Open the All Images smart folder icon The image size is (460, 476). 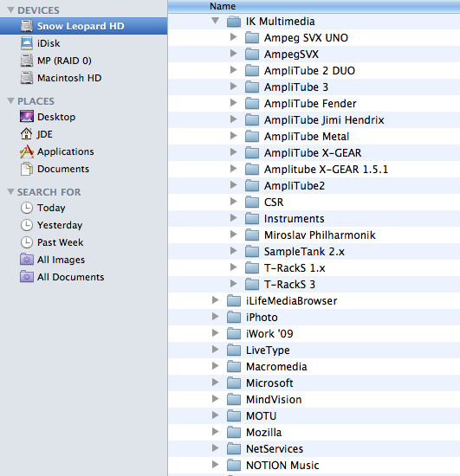[27, 260]
